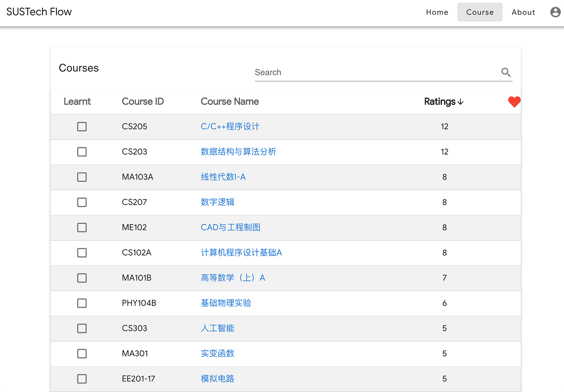
Task: Check the learnt box for MA103A
Action: [82, 177]
